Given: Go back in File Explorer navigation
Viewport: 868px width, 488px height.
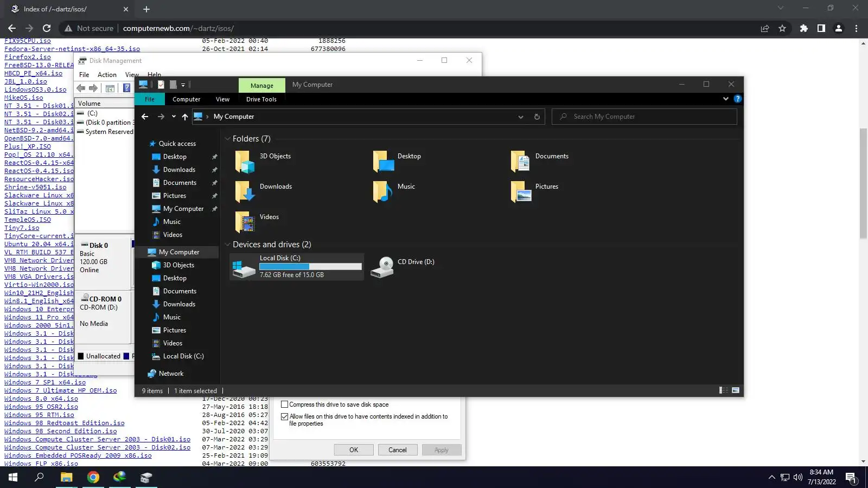Looking at the screenshot, I should coord(145,117).
